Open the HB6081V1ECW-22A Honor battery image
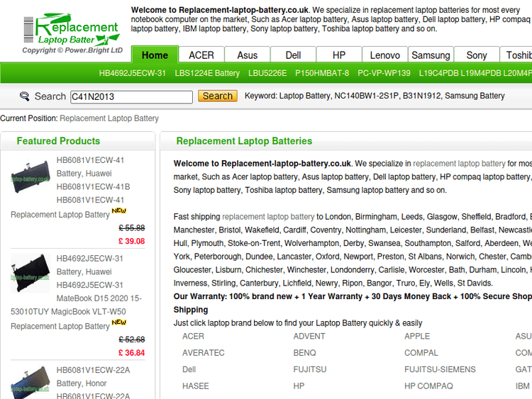This screenshot has height=399, width=532. click(31, 383)
